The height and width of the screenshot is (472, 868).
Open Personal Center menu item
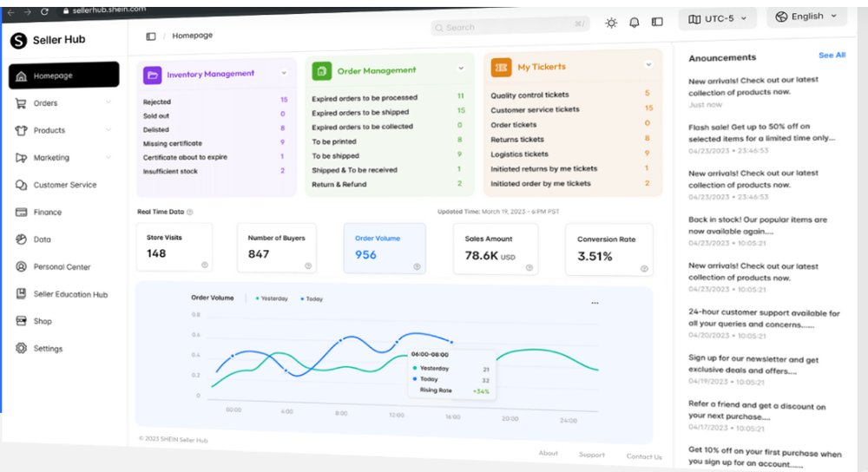(x=63, y=266)
